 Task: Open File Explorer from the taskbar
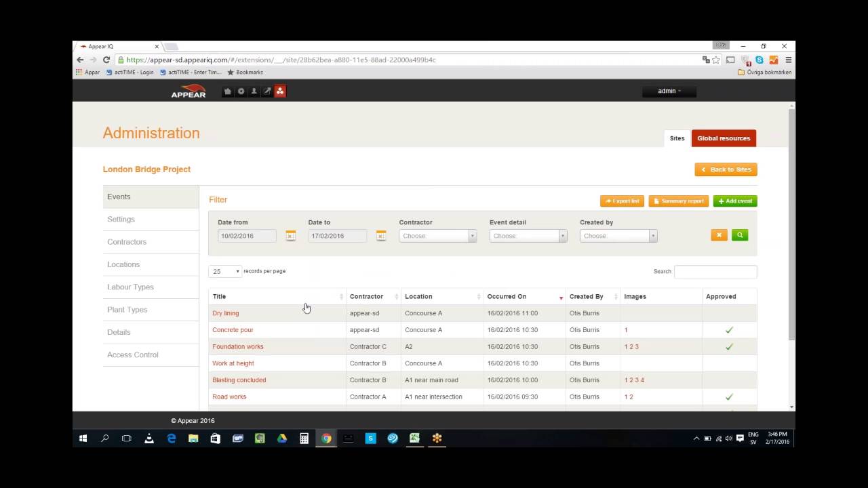(x=193, y=439)
